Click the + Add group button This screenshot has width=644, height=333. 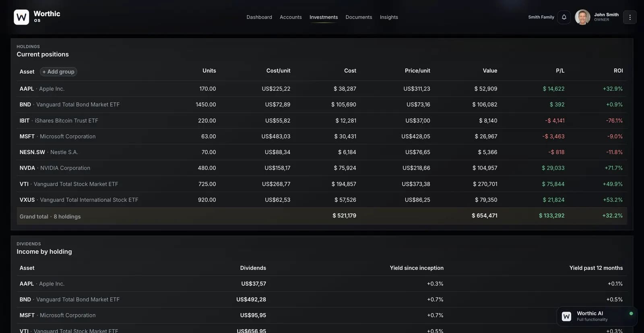pyautogui.click(x=58, y=72)
